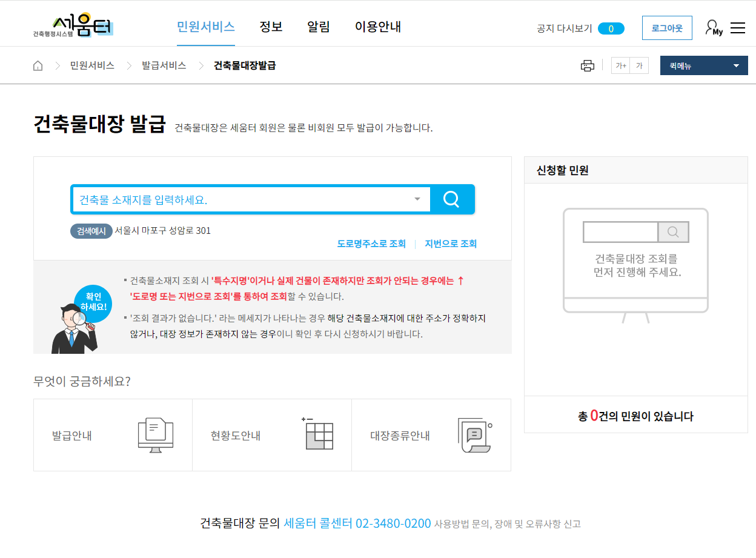Click the 대장종류안내 scroll icon

pos(474,434)
